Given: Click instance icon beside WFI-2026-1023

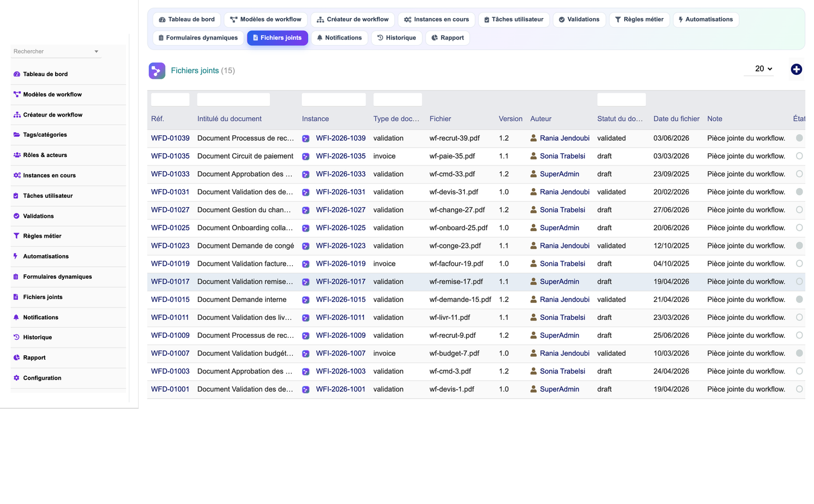Looking at the screenshot, I should pos(306,246).
